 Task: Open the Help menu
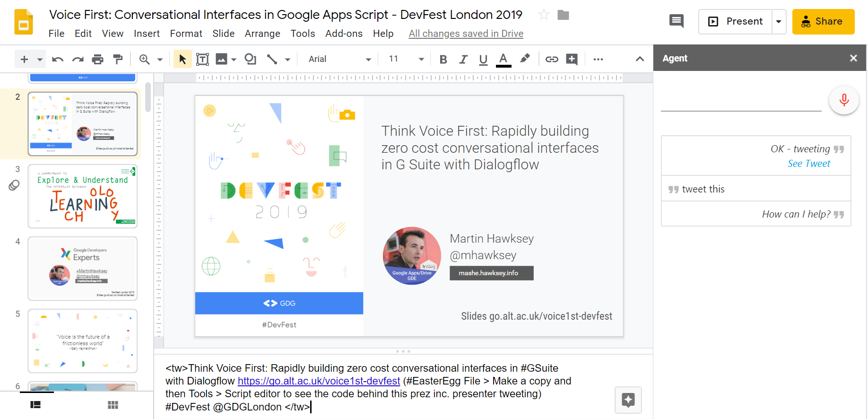[x=383, y=34]
